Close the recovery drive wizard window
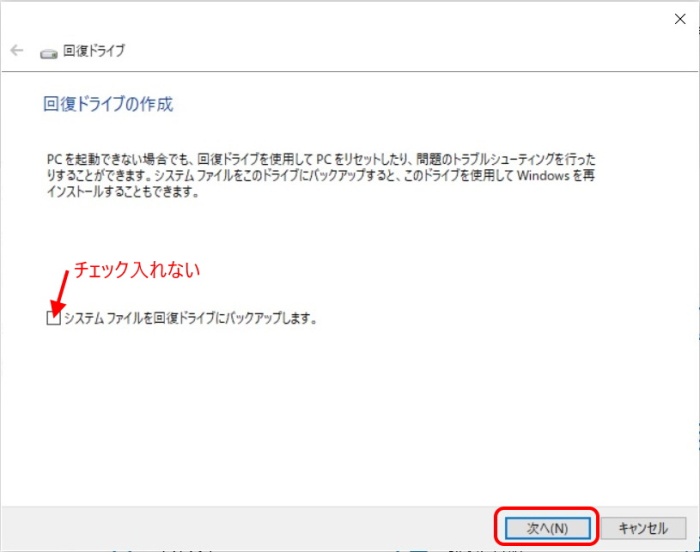Screen dimensions: 700x552 click(x=680, y=18)
